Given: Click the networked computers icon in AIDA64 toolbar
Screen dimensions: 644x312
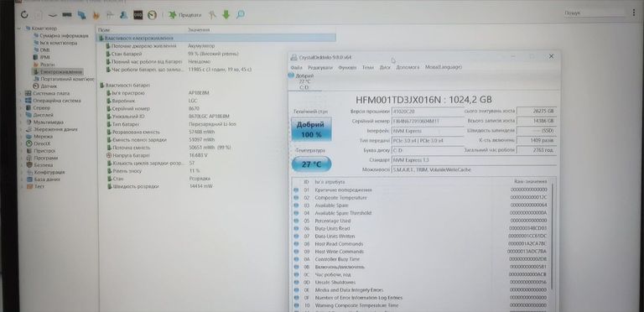Looking at the screenshot, I should [x=81, y=15].
